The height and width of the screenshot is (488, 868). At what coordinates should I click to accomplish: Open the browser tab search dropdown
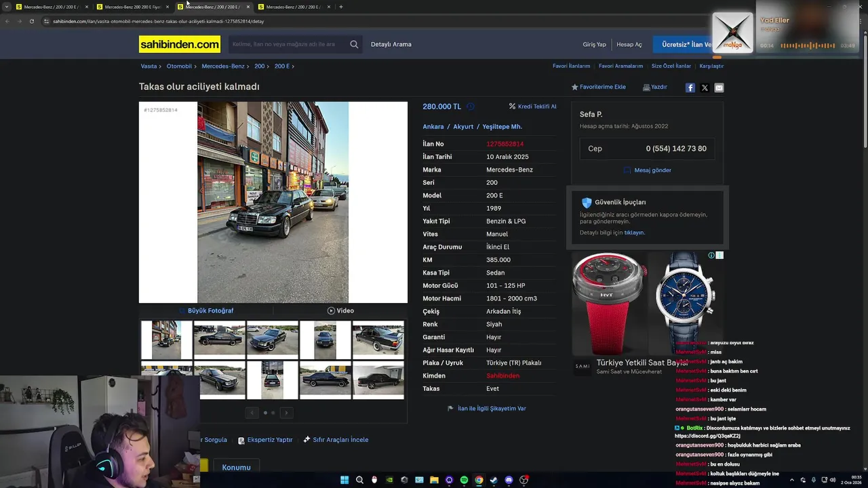click(7, 7)
